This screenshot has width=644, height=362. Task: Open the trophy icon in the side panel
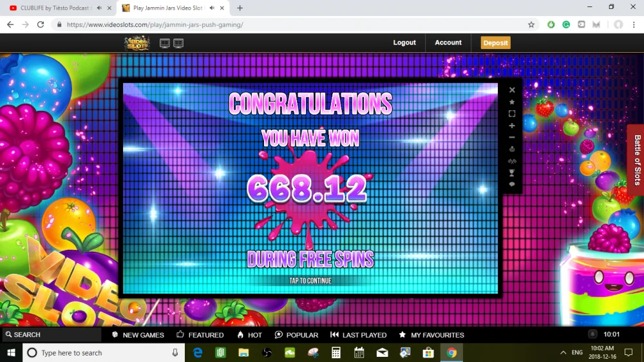512,173
